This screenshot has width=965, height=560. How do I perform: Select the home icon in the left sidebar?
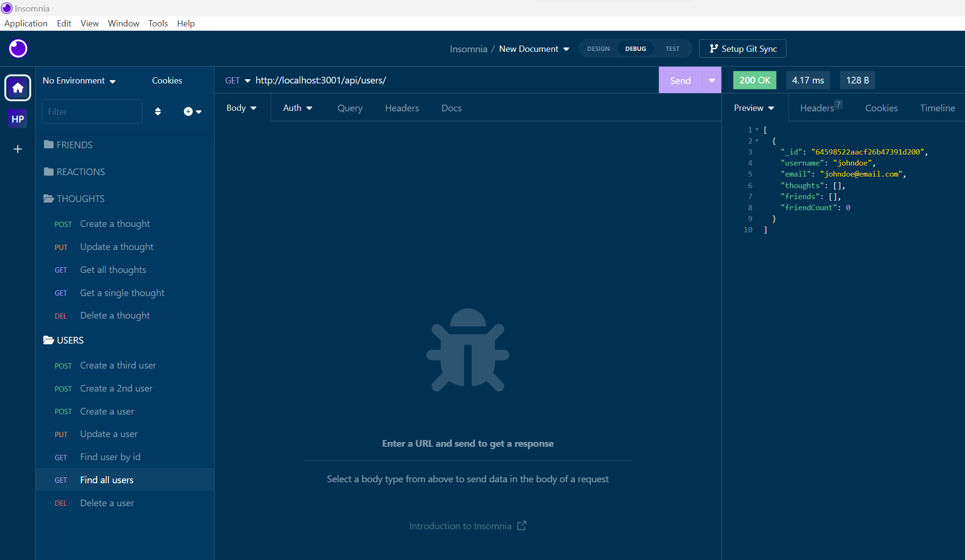pyautogui.click(x=17, y=88)
